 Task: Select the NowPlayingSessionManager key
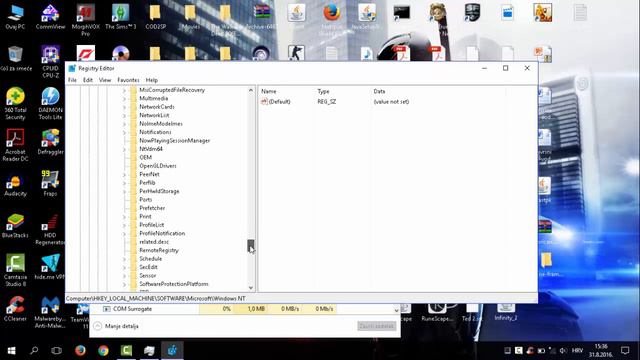point(174,141)
